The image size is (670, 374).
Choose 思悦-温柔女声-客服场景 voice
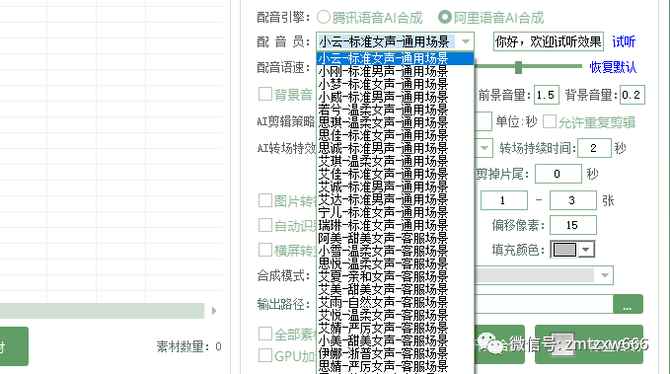pyautogui.click(x=395, y=263)
